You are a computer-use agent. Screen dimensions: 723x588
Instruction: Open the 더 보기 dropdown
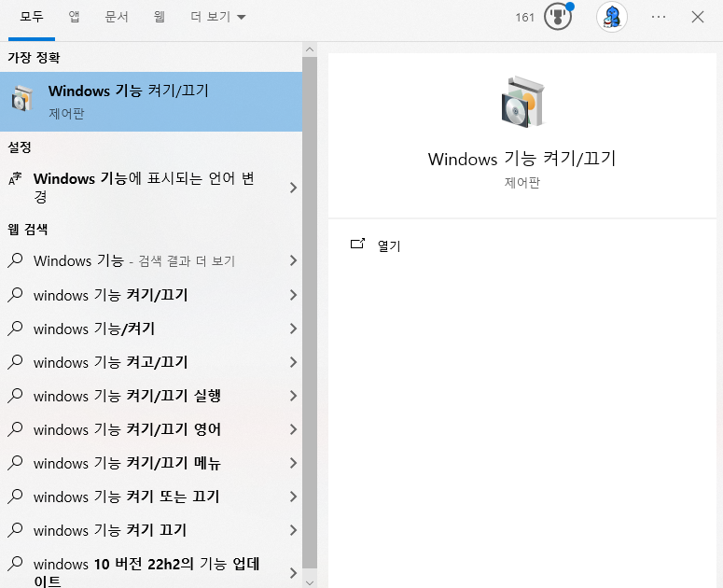tap(217, 17)
